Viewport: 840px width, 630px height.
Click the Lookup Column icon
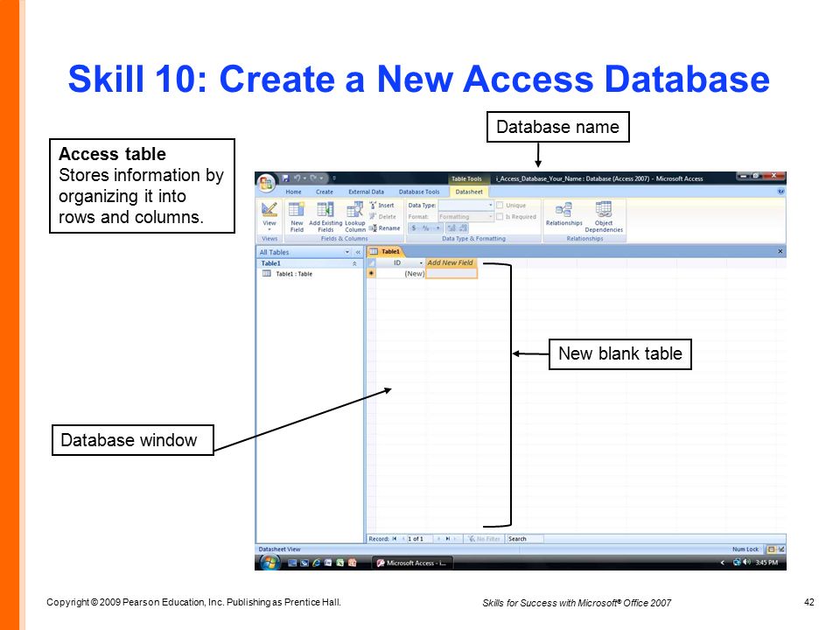[354, 209]
